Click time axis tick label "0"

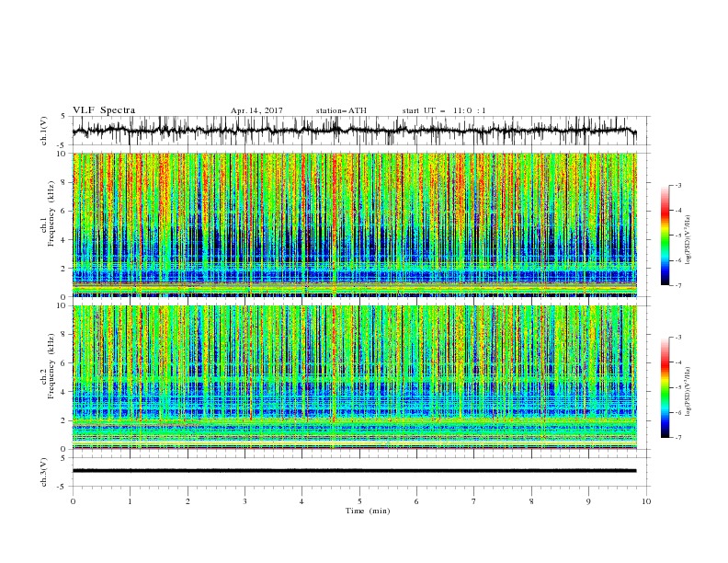point(73,501)
